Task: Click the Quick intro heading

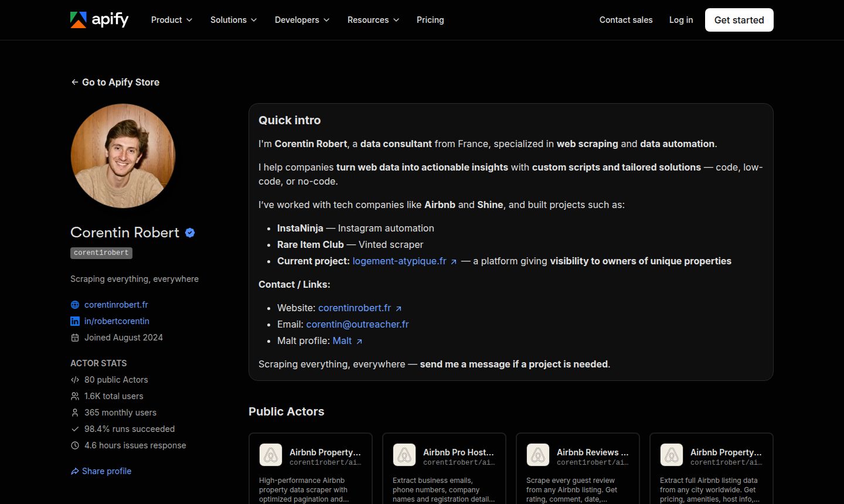Action: (290, 120)
